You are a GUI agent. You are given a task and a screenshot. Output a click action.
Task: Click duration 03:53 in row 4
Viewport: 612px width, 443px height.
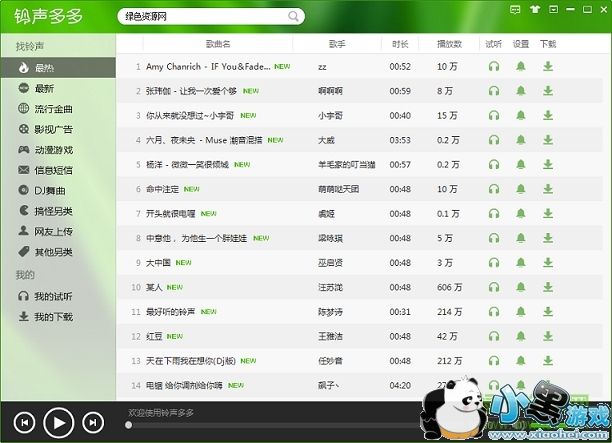pyautogui.click(x=400, y=140)
